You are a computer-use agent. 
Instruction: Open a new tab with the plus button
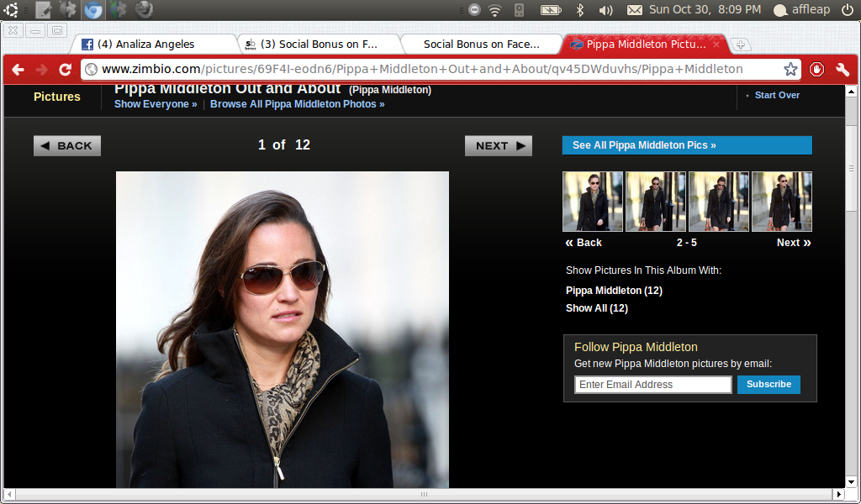point(740,45)
